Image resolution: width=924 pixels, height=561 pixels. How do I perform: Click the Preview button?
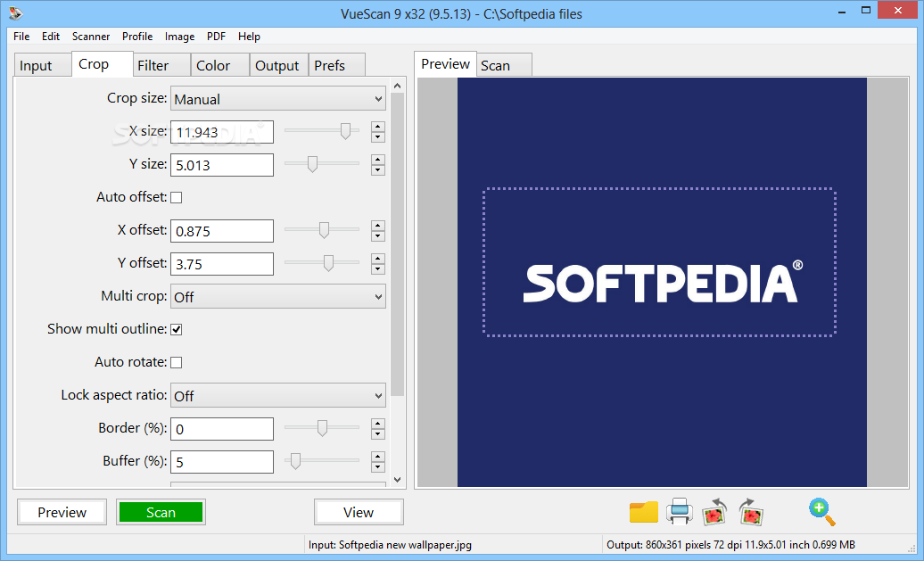tap(62, 512)
